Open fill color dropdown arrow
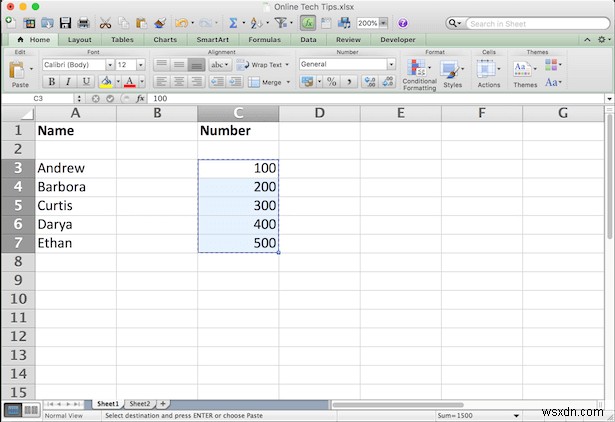 click(118, 82)
